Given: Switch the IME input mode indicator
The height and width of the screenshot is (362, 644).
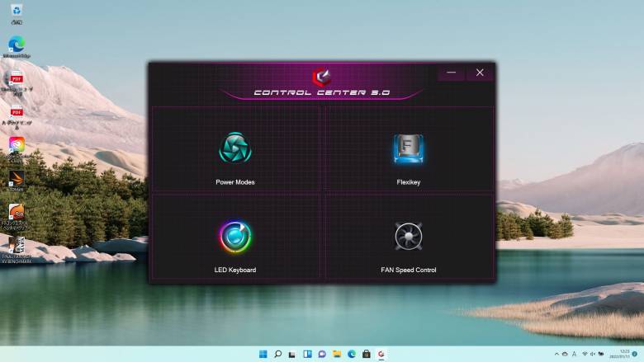Looking at the screenshot, I should (x=574, y=354).
